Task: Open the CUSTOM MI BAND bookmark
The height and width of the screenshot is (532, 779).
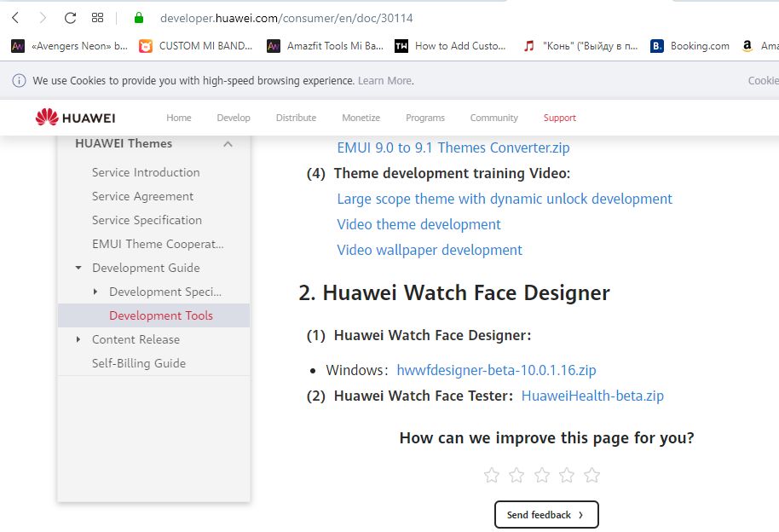Action: pyautogui.click(x=196, y=46)
